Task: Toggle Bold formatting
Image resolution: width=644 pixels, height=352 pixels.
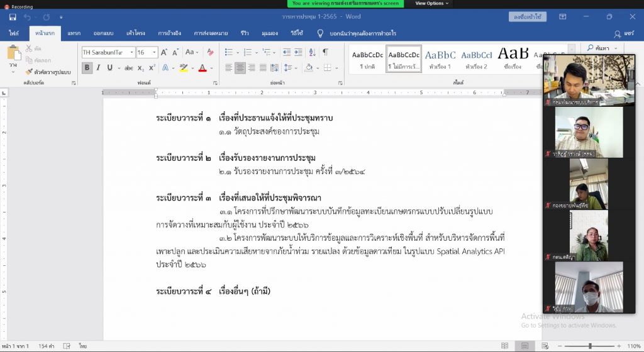Action: tap(87, 68)
